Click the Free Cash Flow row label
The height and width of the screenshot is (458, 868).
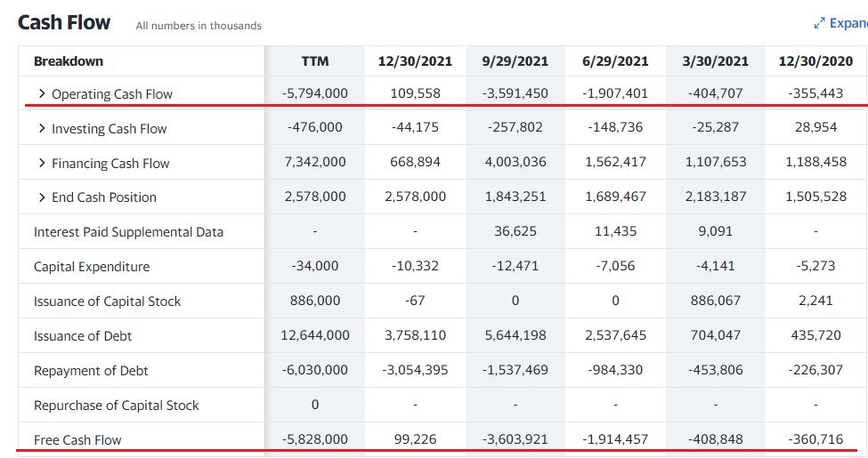coord(77,439)
